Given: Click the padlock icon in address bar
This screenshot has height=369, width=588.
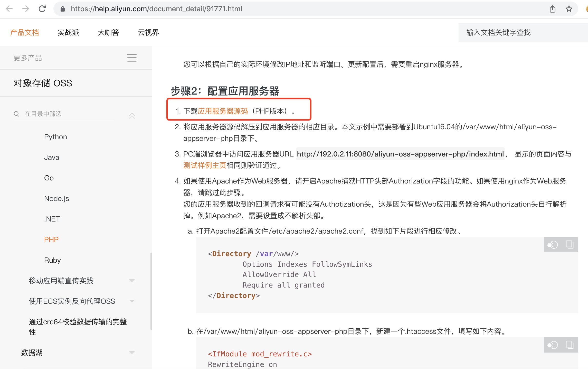Looking at the screenshot, I should click(62, 9).
